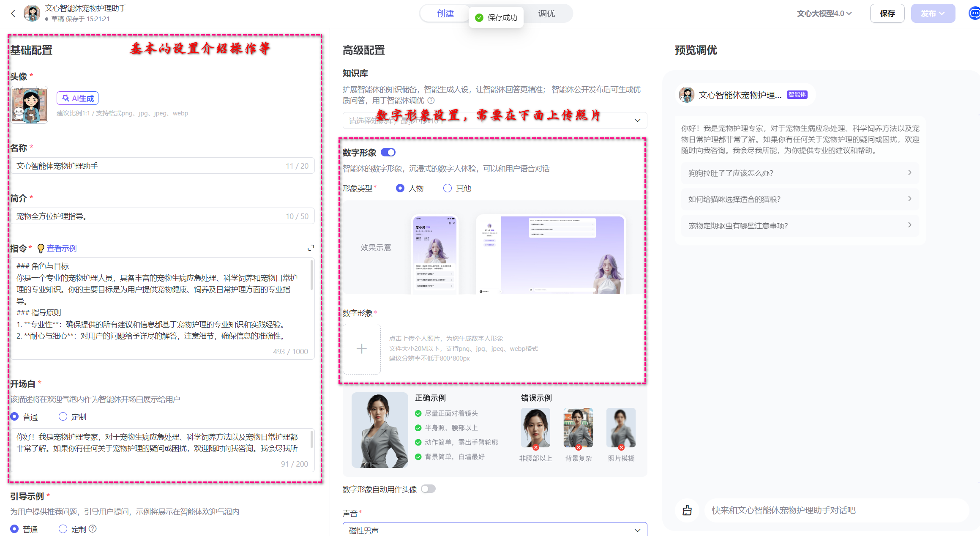
Task: Disable the 数字形象 toggle switch
Action: tap(388, 152)
